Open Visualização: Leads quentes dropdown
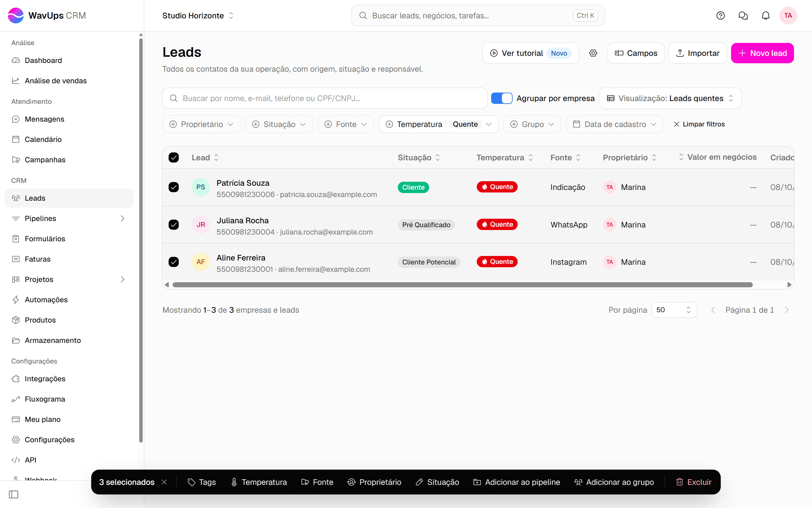812x508 pixels. click(670, 98)
